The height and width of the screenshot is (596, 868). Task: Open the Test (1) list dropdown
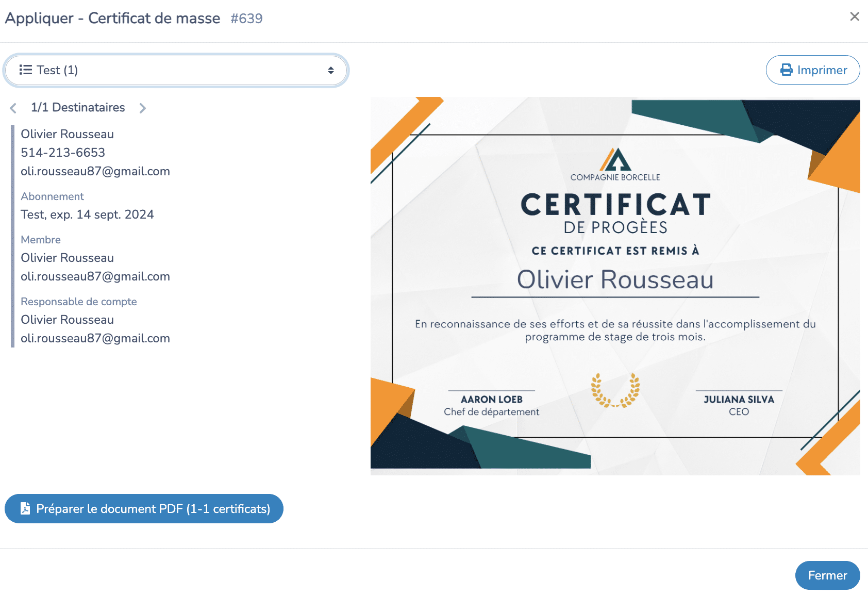pyautogui.click(x=176, y=70)
